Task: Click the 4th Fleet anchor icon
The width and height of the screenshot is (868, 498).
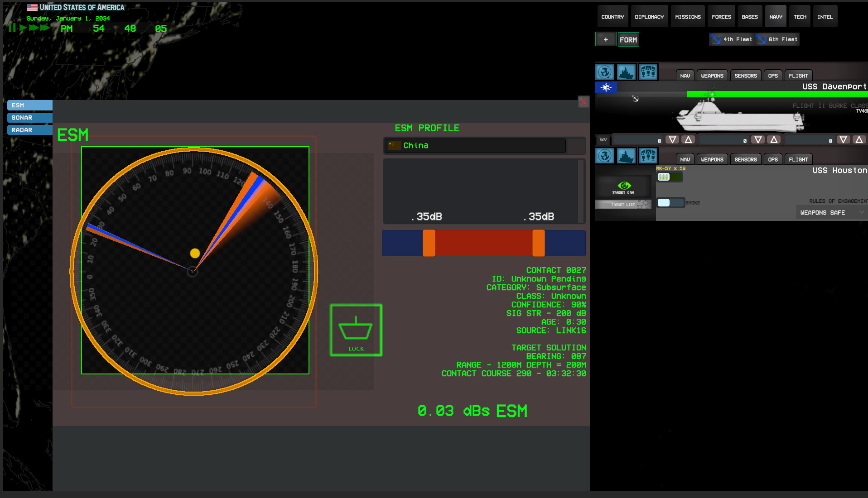Action: [716, 39]
